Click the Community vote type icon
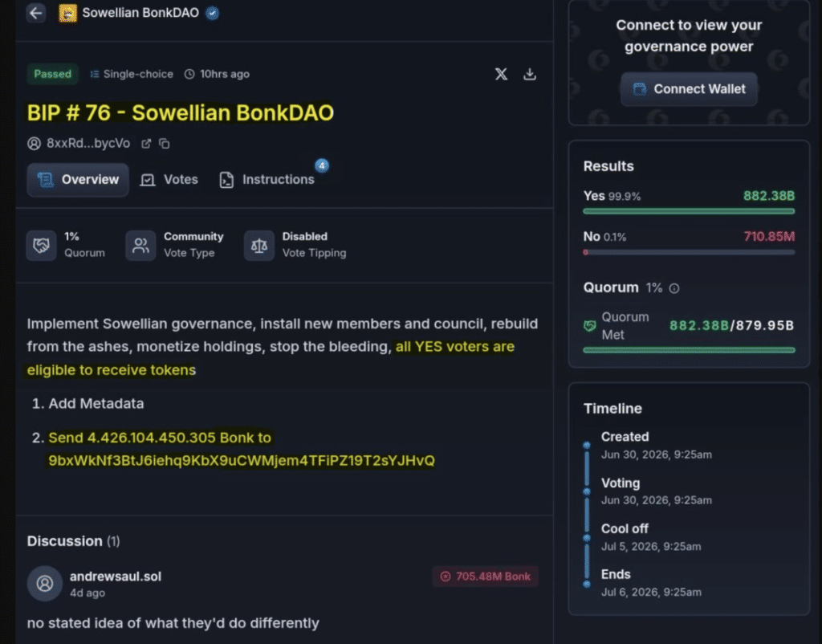Viewport: 822px width, 644px height. [140, 245]
